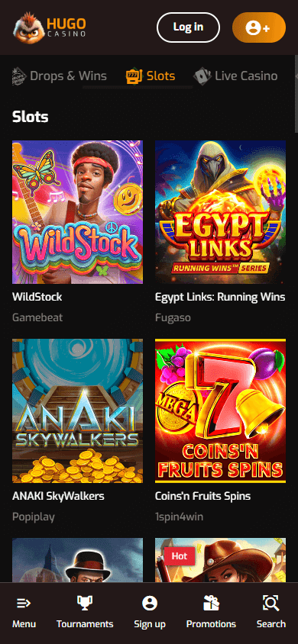Open the WildStock game thumbnail
The width and height of the screenshot is (298, 644).
pos(78,212)
